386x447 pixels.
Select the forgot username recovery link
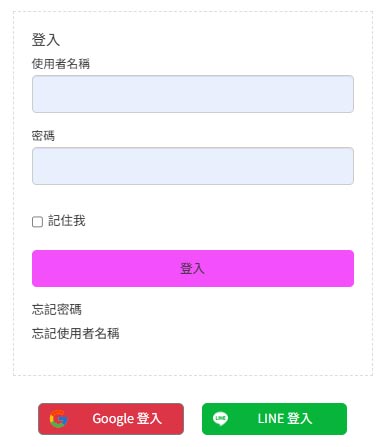pos(76,333)
